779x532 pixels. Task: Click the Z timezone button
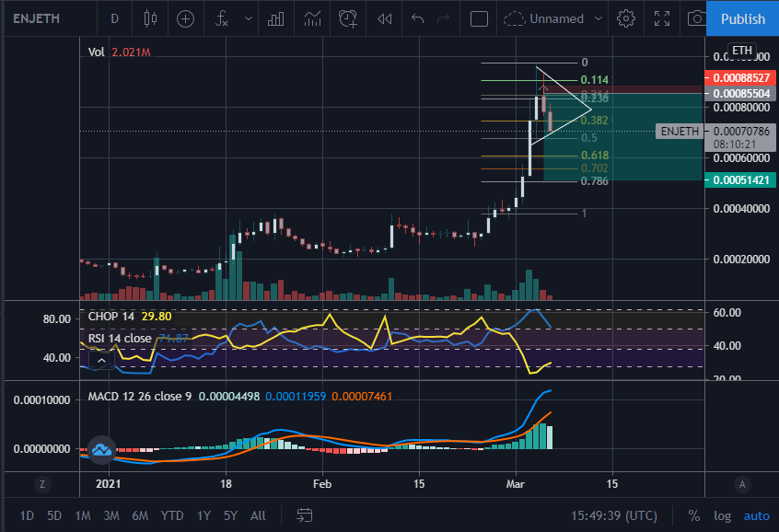[42, 484]
